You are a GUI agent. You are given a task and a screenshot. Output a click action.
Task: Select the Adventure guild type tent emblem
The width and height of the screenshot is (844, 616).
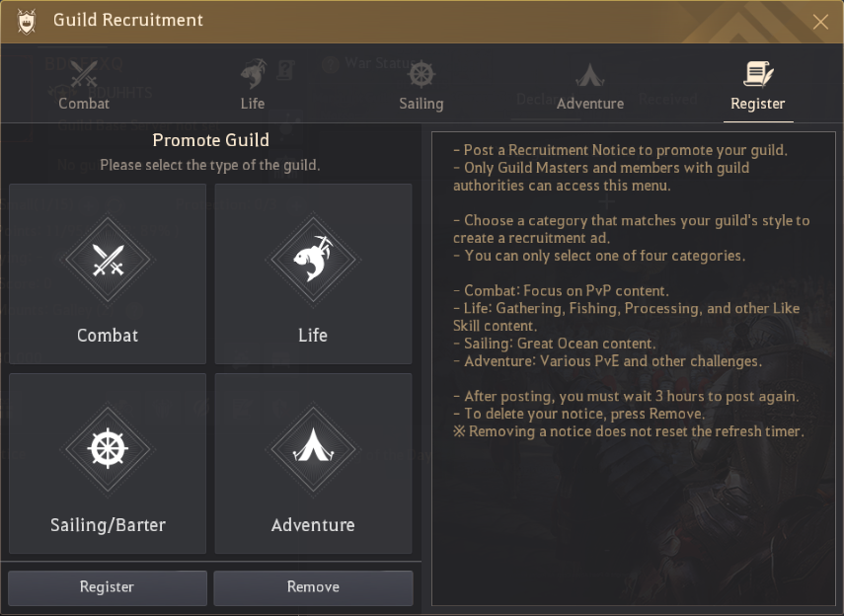point(313,450)
